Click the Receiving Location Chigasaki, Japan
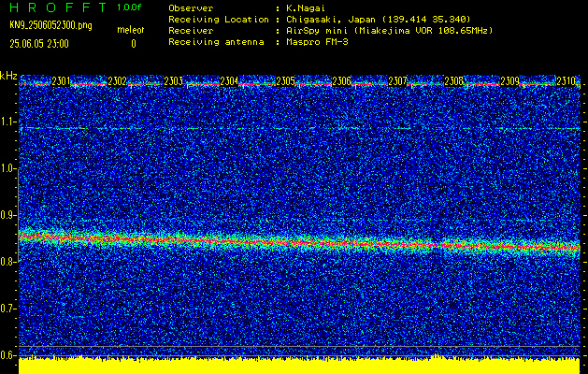This screenshot has width=588, height=374. (378, 19)
